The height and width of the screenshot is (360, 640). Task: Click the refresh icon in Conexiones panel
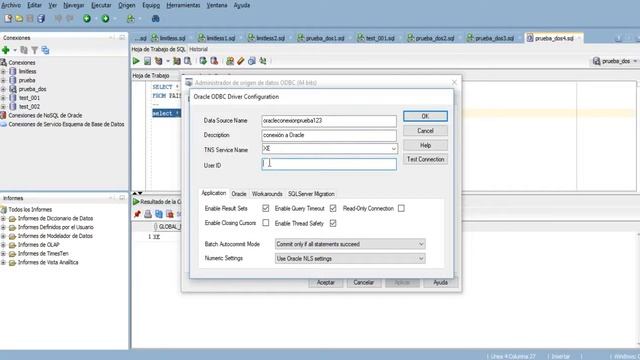[x=24, y=50]
